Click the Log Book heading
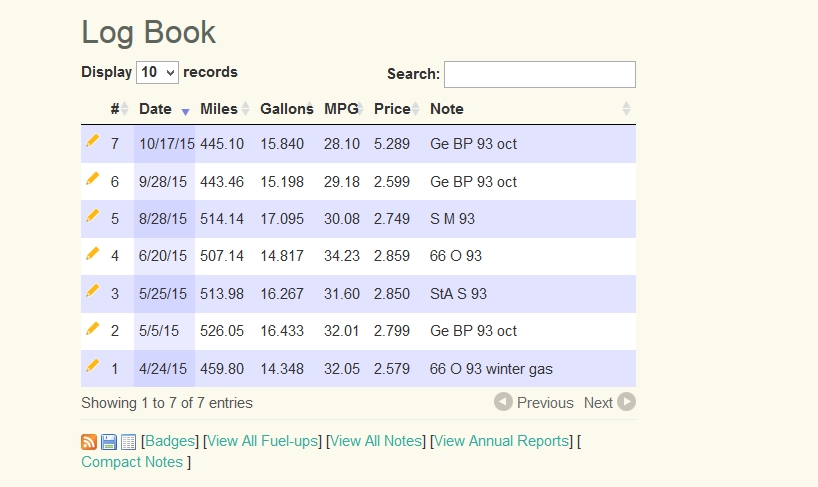818x487 pixels. pyautogui.click(x=149, y=32)
